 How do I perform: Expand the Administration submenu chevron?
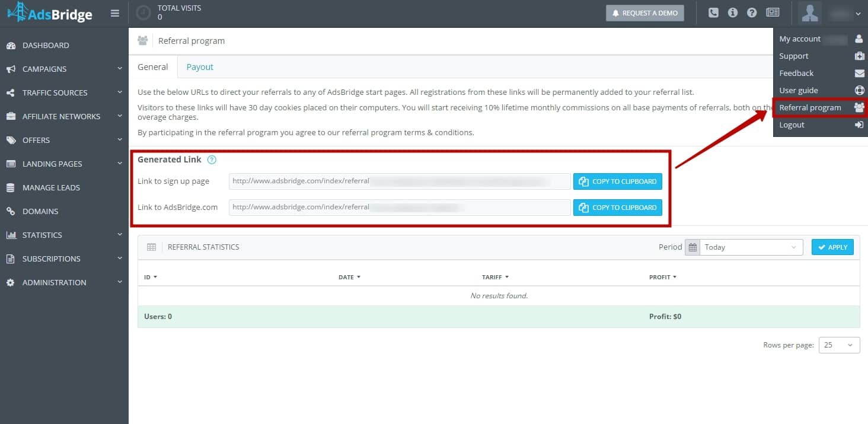(120, 282)
